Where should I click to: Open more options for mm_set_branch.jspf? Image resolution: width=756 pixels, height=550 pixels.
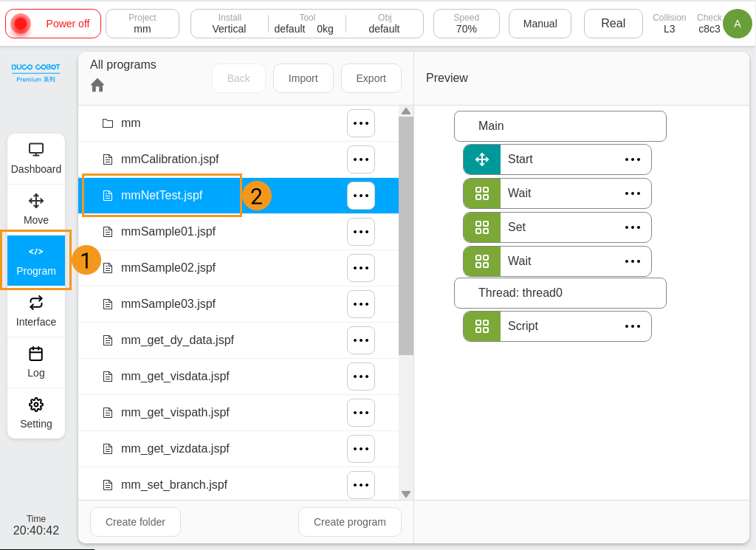click(x=361, y=485)
